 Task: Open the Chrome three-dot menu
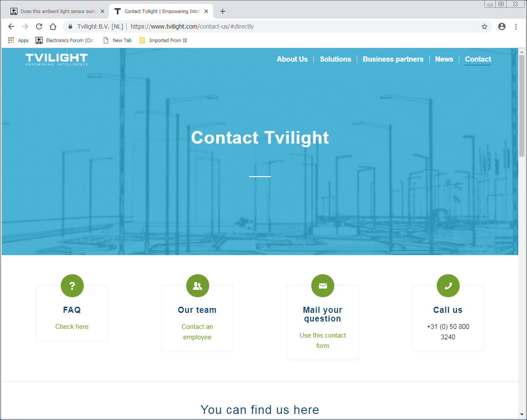[x=516, y=26]
